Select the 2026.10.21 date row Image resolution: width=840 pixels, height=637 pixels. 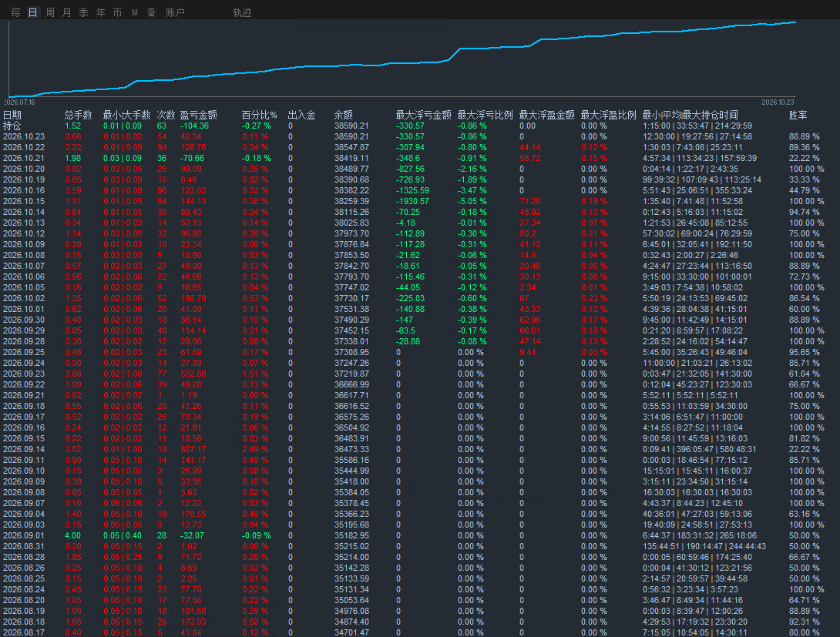(x=420, y=159)
